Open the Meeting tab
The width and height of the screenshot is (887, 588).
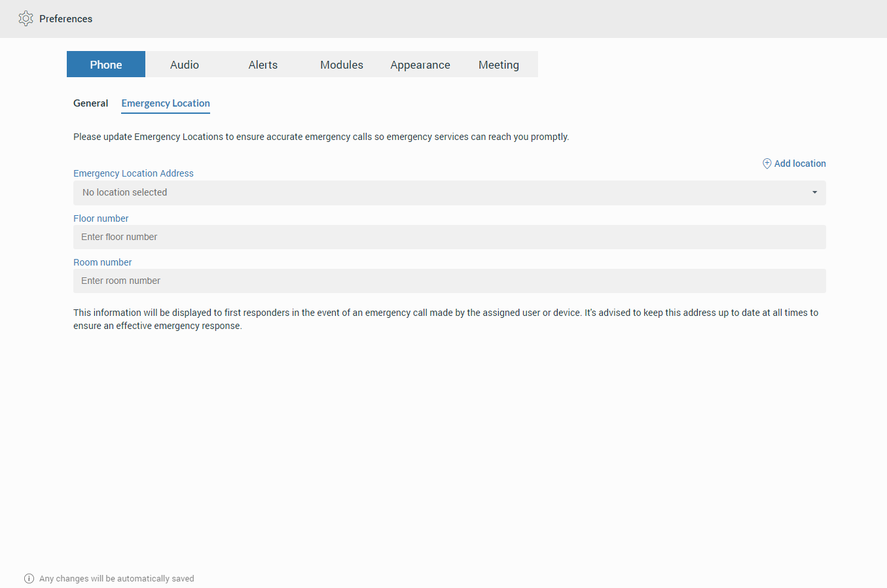[x=499, y=64]
